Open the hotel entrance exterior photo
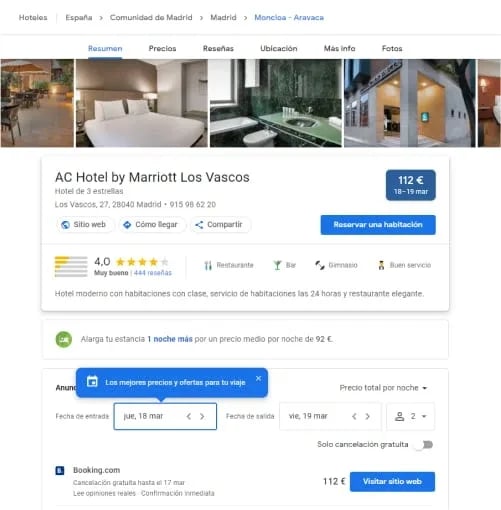The image size is (501, 510). (x=410, y=103)
